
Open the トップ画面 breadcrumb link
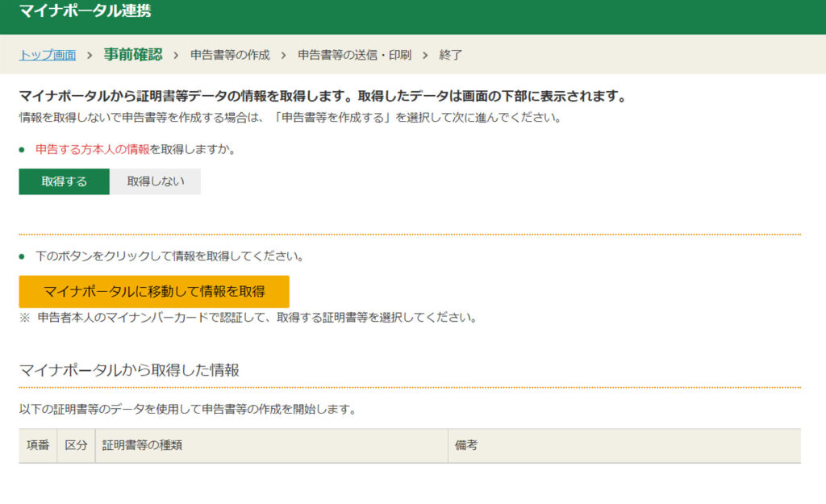point(48,55)
